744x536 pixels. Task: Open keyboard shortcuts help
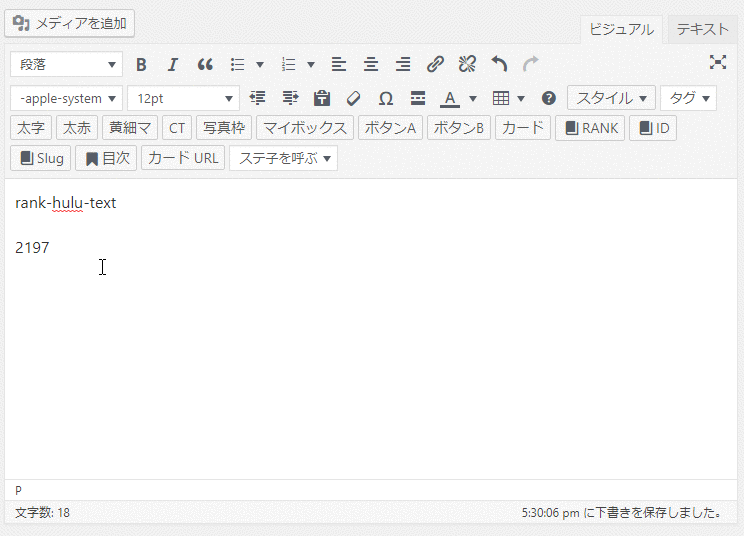coord(549,98)
